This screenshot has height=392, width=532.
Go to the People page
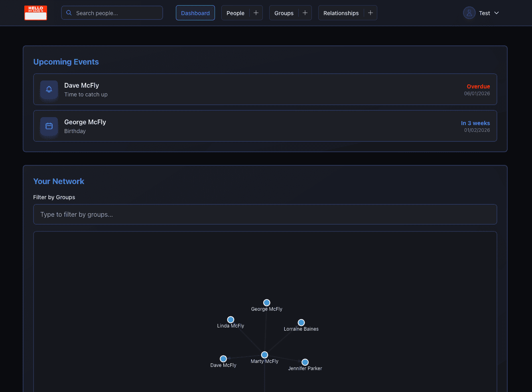coord(235,13)
